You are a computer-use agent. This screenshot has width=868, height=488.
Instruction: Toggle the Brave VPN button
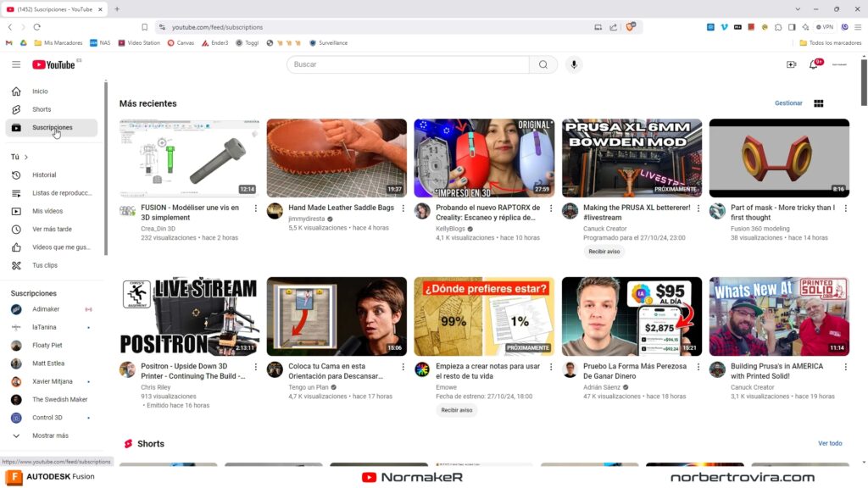click(x=823, y=27)
